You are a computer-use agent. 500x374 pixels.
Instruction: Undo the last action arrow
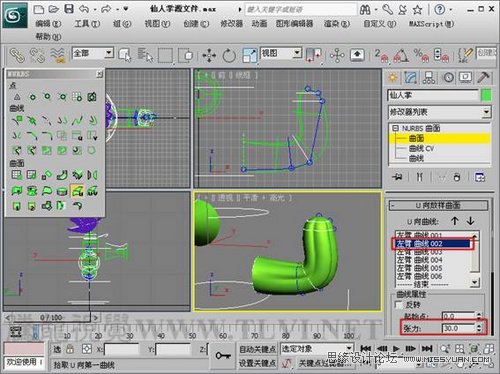point(84,9)
